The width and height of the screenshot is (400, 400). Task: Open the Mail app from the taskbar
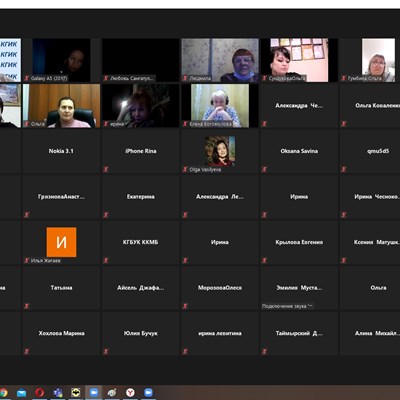22,393
